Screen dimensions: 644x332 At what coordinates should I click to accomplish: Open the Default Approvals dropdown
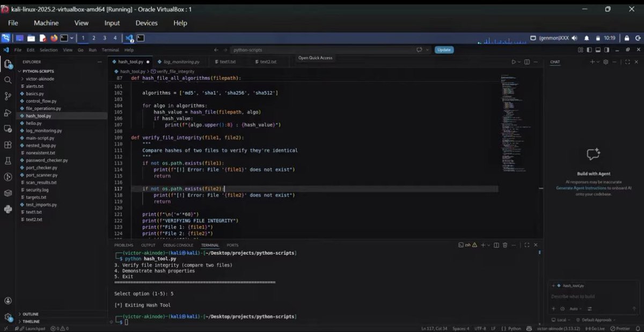pos(597,320)
